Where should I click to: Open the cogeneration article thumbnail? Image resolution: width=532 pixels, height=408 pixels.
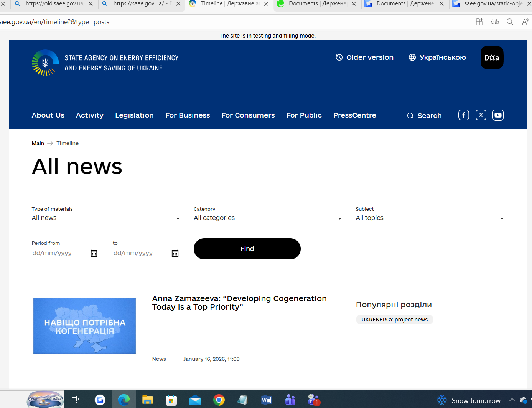tap(84, 326)
